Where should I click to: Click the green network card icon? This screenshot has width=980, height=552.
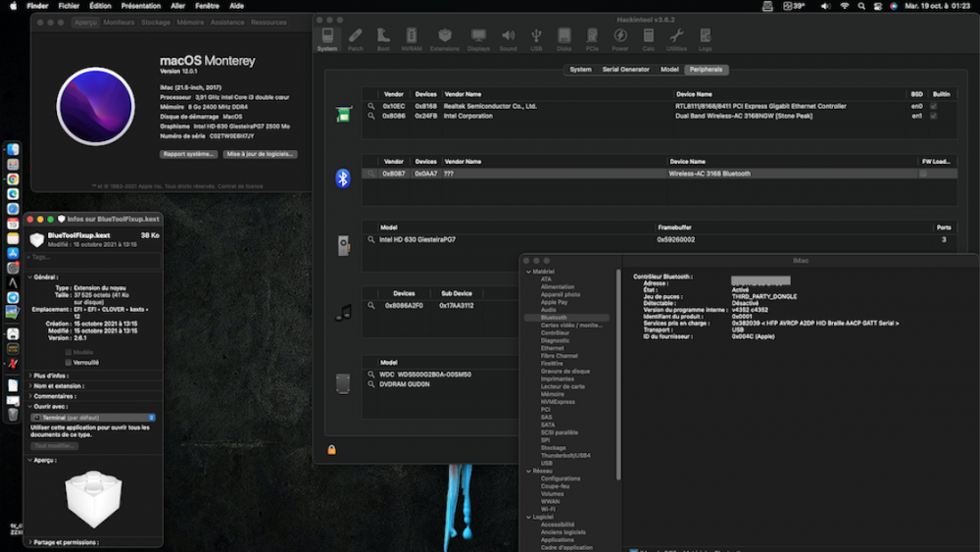pyautogui.click(x=342, y=115)
